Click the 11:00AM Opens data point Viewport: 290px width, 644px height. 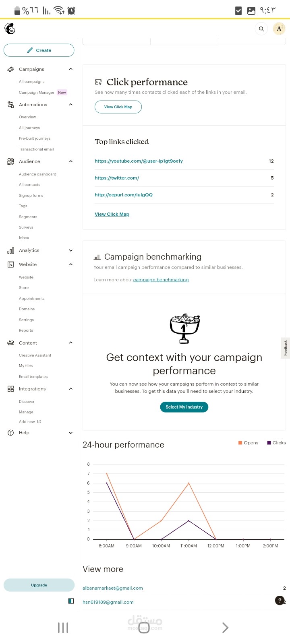(x=188, y=483)
